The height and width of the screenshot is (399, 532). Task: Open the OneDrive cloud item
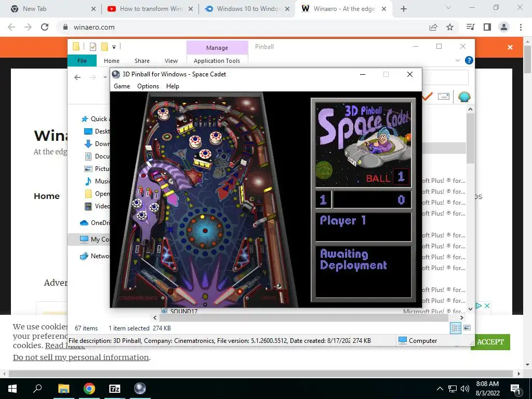tap(95, 223)
